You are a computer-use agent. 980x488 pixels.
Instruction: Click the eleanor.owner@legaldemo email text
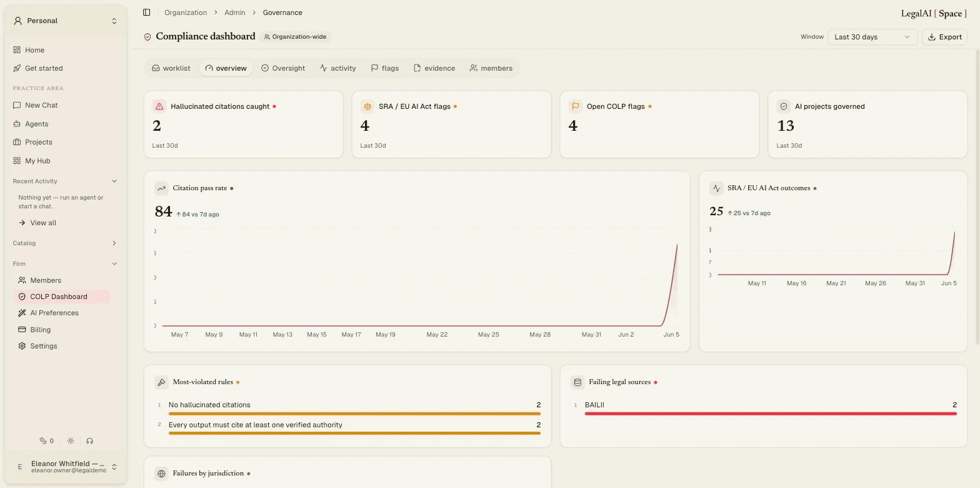[69, 470]
